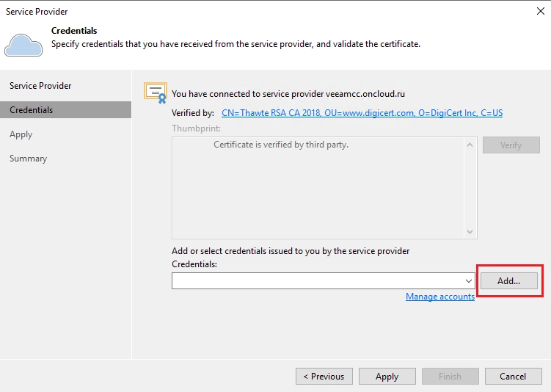Image resolution: width=551 pixels, height=392 pixels.
Task: Click the certificate icon beside connection message
Action: click(156, 92)
